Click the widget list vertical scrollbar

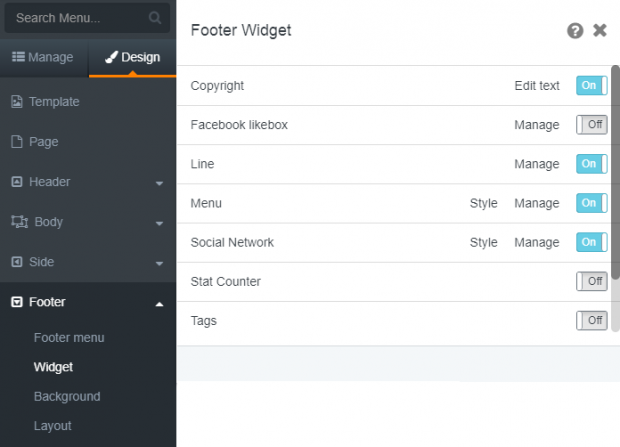615,172
